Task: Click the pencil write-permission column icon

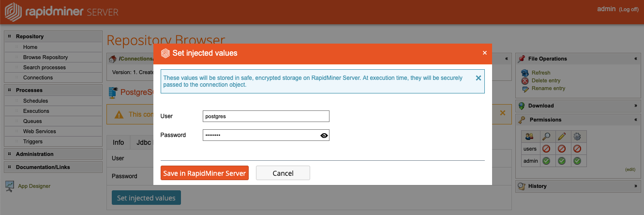Action: tap(562, 137)
